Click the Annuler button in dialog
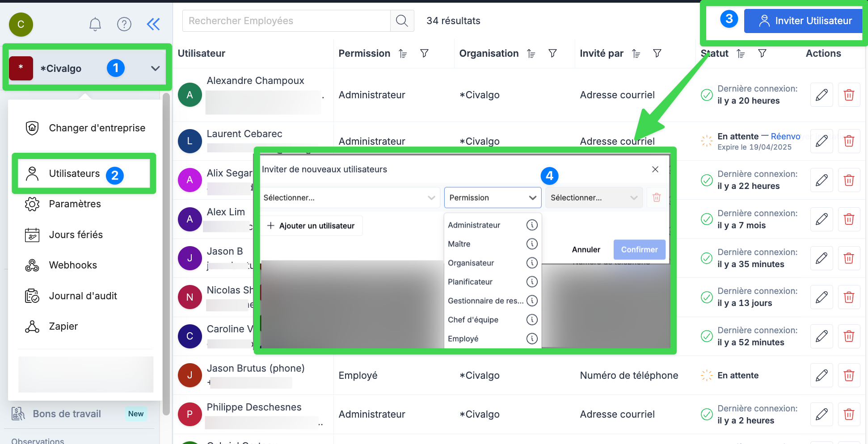Image resolution: width=868 pixels, height=444 pixels. click(x=586, y=250)
